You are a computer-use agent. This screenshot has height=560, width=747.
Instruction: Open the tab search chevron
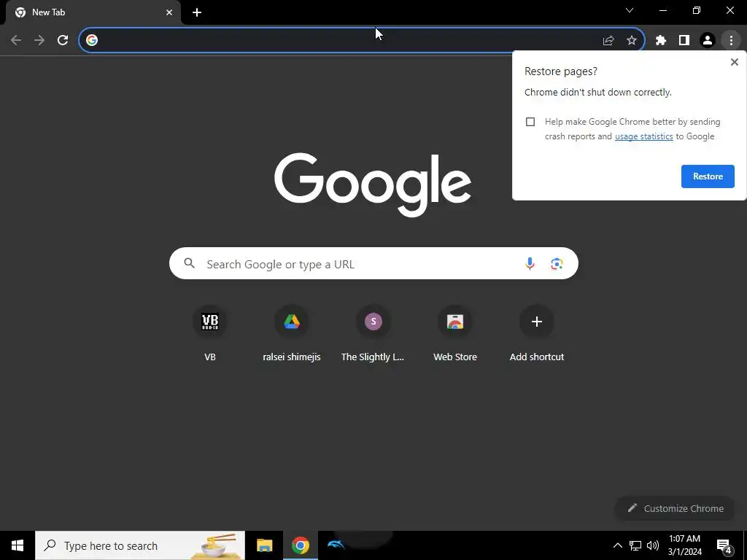(x=630, y=10)
